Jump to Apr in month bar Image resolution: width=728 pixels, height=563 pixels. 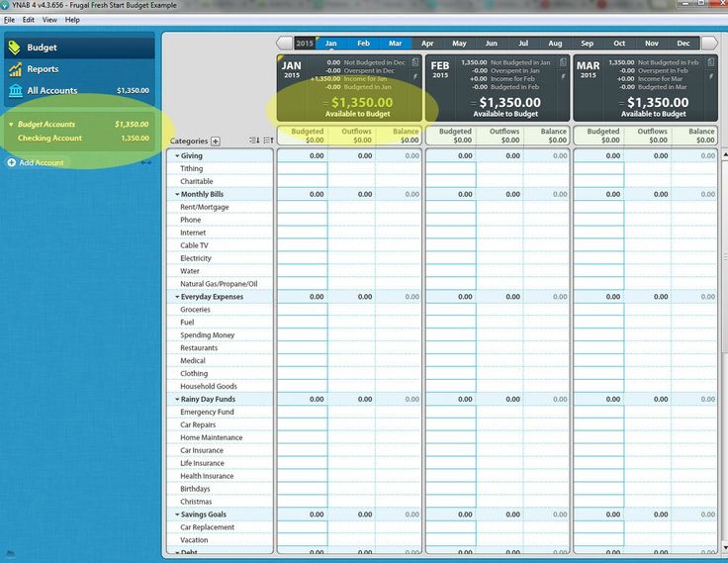click(427, 44)
